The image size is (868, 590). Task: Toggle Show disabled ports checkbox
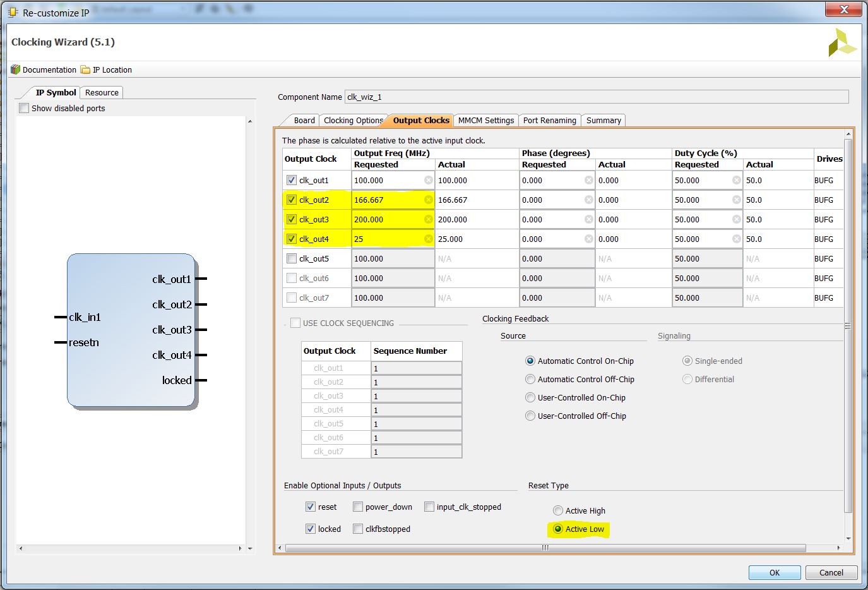click(24, 108)
